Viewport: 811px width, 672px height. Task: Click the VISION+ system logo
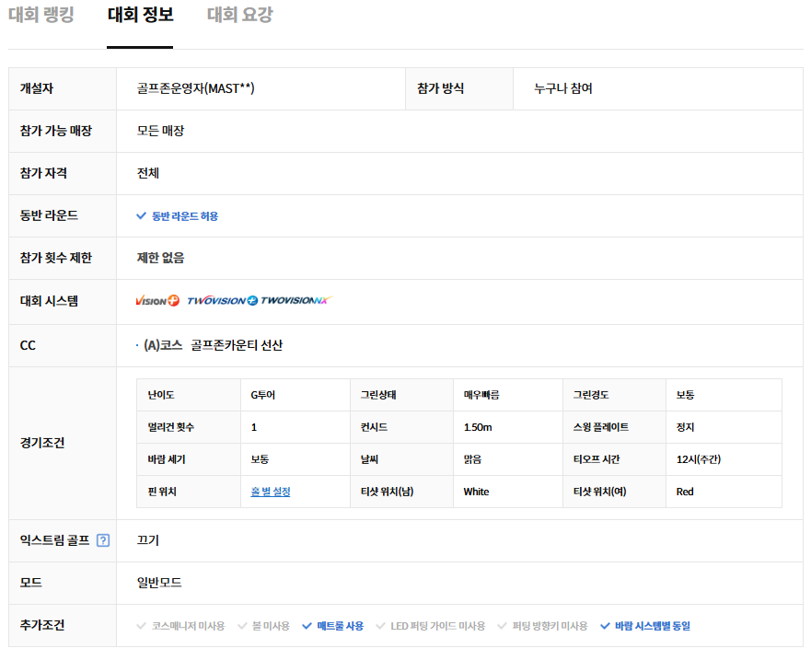click(x=157, y=301)
